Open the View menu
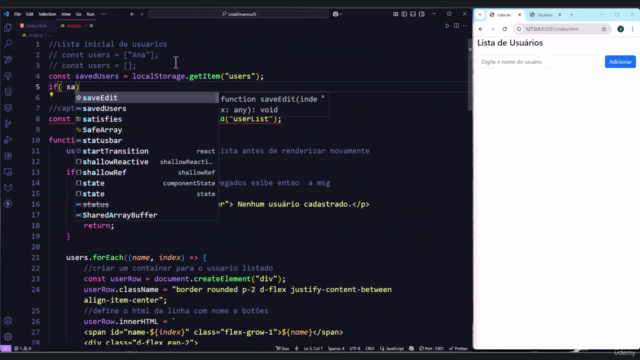The image size is (640, 360). (66, 14)
